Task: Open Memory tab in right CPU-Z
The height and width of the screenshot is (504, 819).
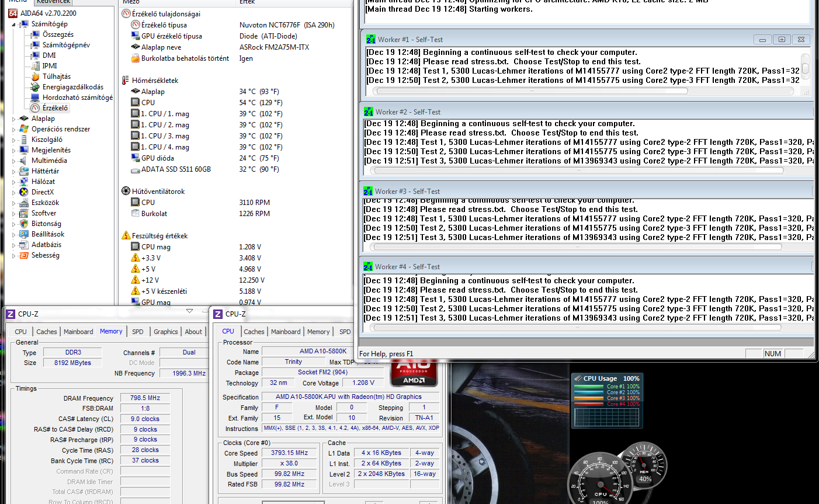Action: [x=318, y=332]
